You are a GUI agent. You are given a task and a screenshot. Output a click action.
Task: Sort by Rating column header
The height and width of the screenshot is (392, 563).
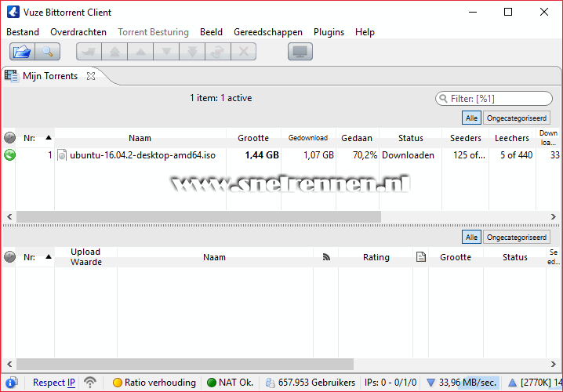click(376, 257)
